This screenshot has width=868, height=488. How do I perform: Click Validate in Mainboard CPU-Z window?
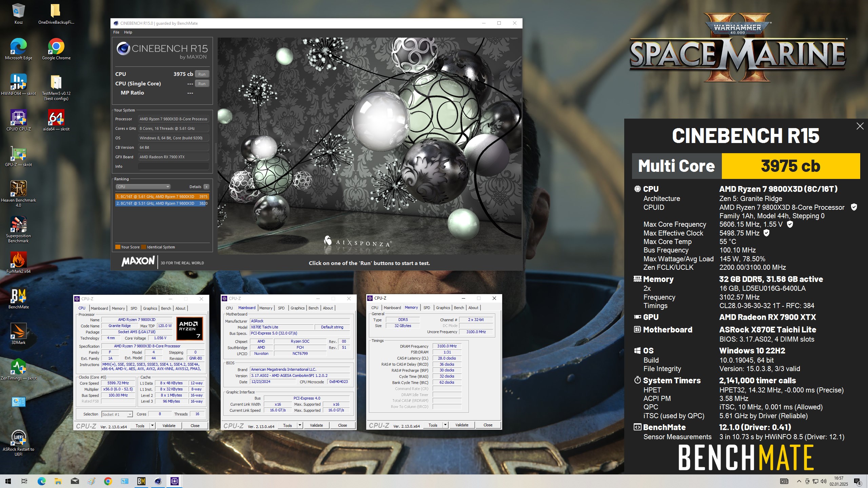(316, 425)
